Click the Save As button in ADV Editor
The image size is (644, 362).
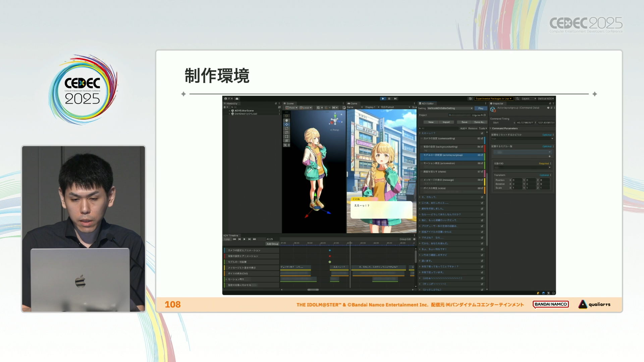pos(479,122)
